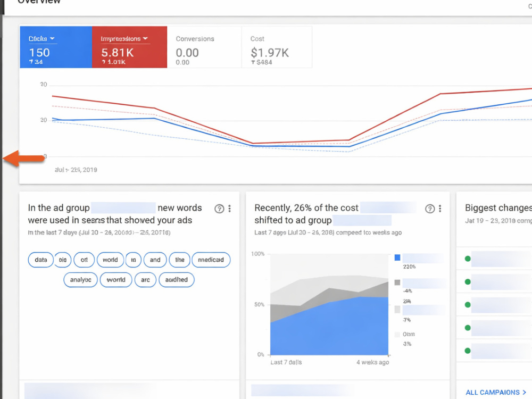Click the 'worrld' word chip

(x=115, y=280)
